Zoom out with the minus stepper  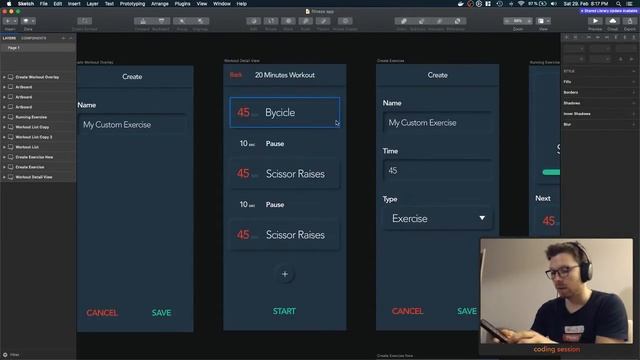pyautogui.click(x=507, y=21)
